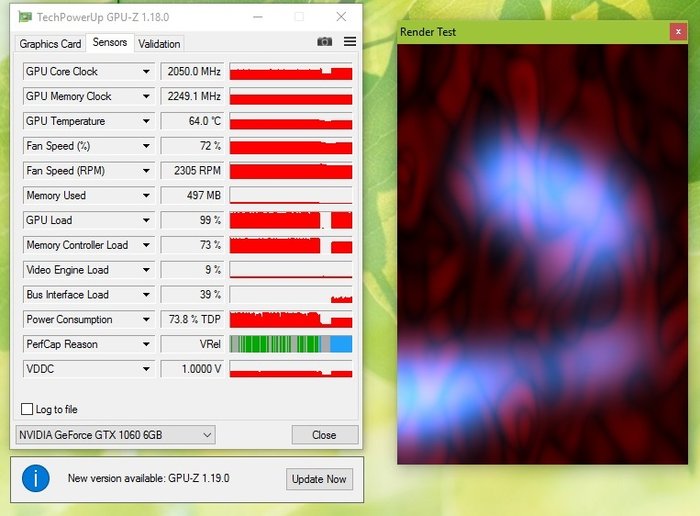Click the 73 % memory controller load value

point(192,245)
